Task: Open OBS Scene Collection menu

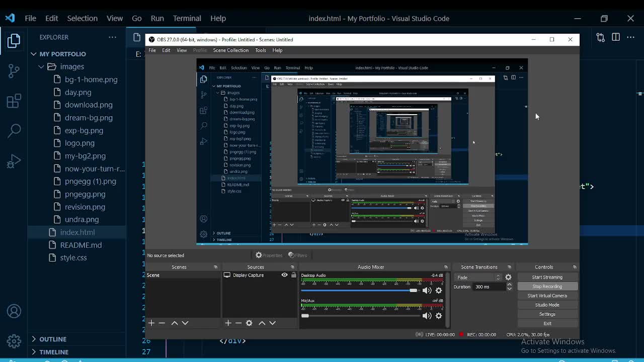Action: coord(230,50)
